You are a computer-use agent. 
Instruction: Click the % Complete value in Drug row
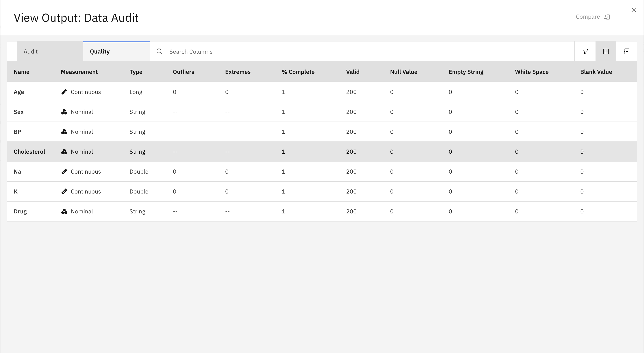tap(283, 211)
